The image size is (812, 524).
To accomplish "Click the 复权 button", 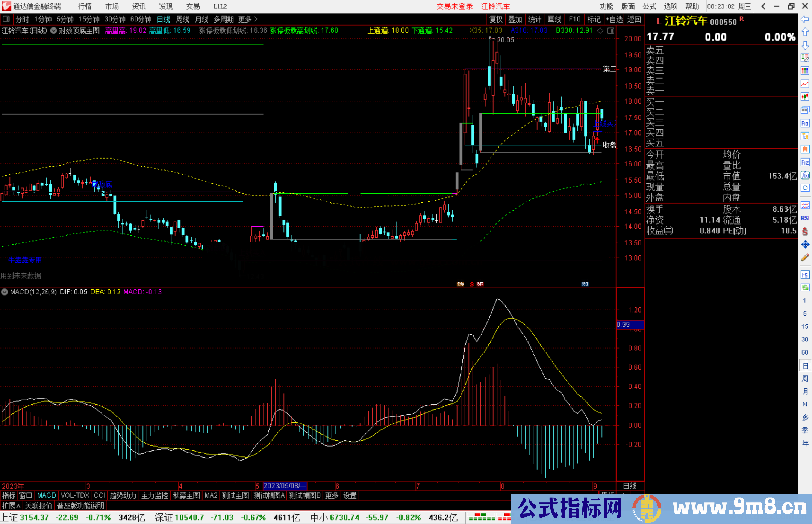I will 496,19.
